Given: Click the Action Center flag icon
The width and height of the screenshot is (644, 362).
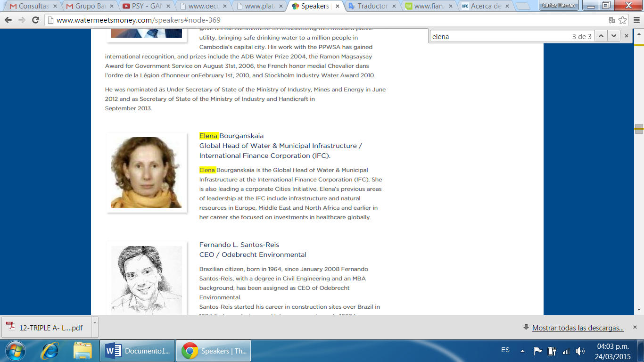Looking at the screenshot, I should (537, 351).
